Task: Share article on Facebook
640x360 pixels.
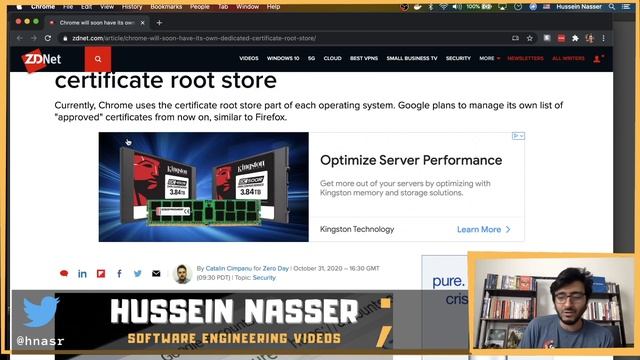Action: click(x=119, y=273)
